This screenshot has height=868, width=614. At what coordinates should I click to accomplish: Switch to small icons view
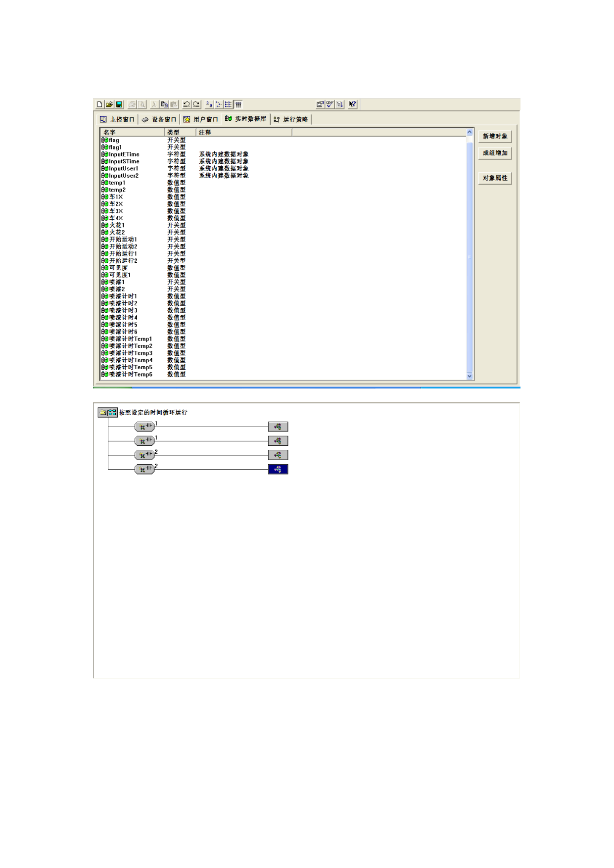pos(219,104)
